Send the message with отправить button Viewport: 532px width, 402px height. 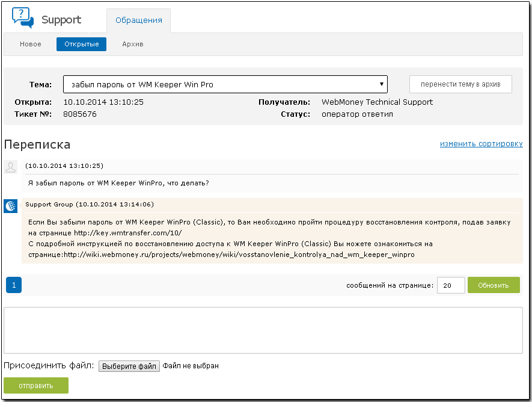36,385
